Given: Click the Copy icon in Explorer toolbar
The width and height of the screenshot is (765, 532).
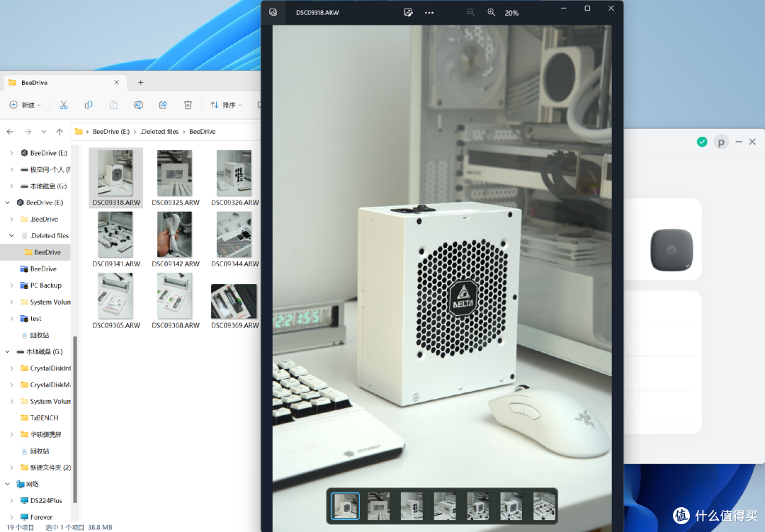Looking at the screenshot, I should coord(89,105).
